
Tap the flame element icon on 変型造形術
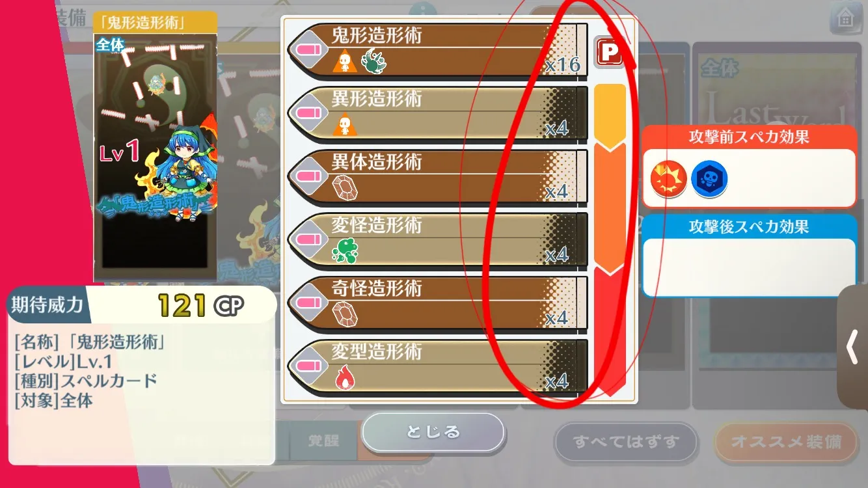[x=344, y=378]
